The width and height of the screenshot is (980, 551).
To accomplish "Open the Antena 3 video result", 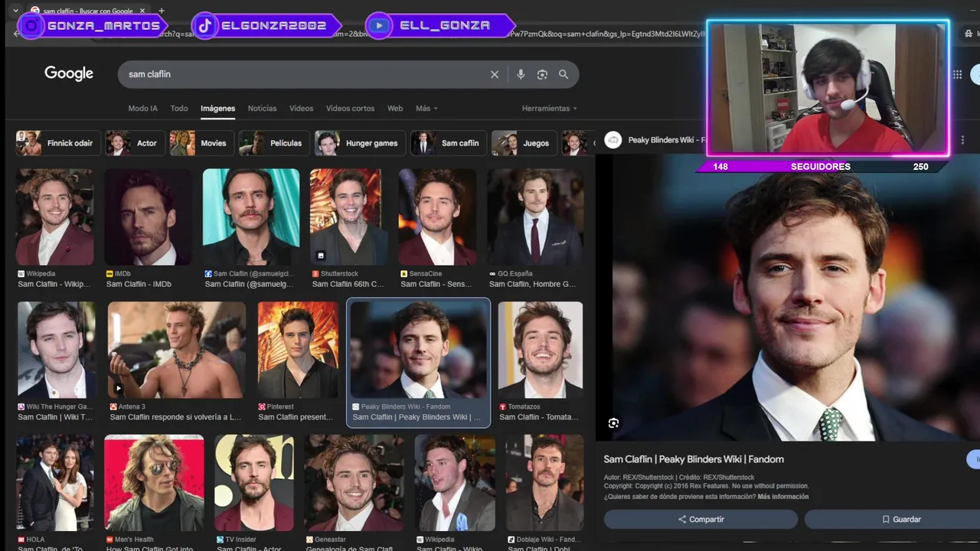I will coord(177,350).
